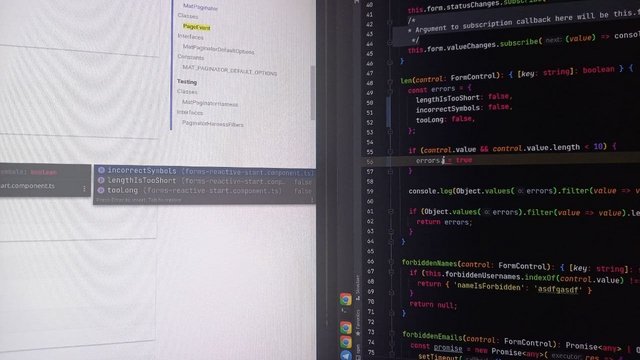This screenshot has width=640, height=360.
Task: Open the MatPaginatorHarness class link
Action: 210,103
